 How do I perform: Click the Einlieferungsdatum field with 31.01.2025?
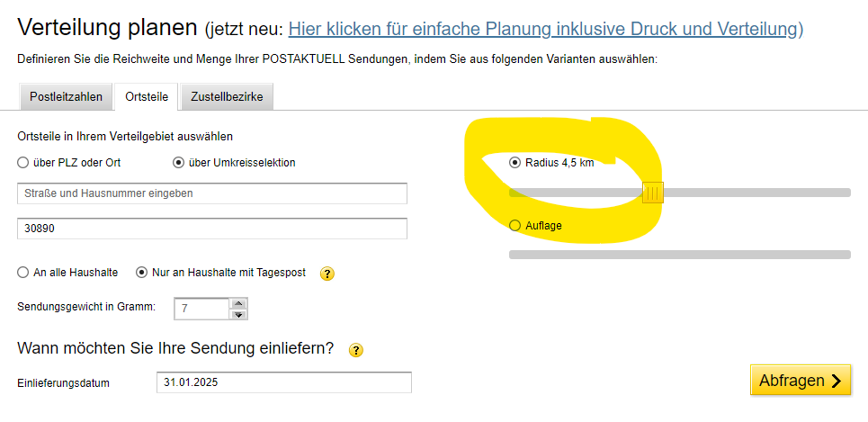coord(284,382)
